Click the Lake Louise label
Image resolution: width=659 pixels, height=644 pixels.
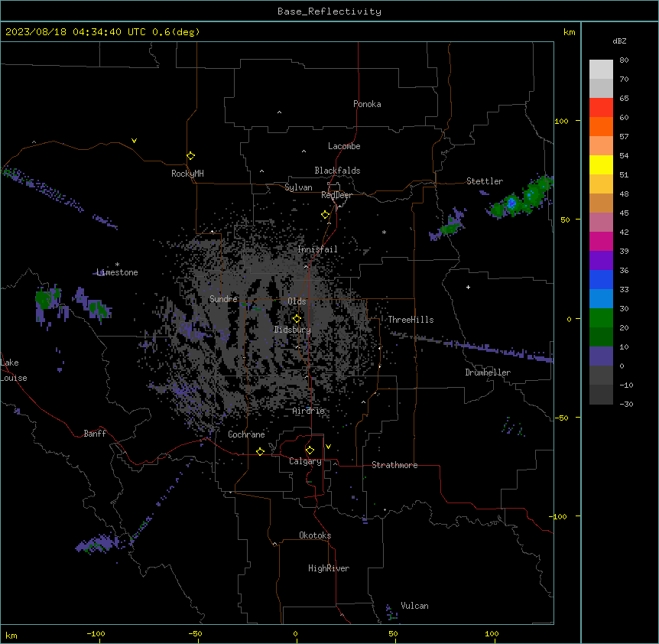point(14,370)
